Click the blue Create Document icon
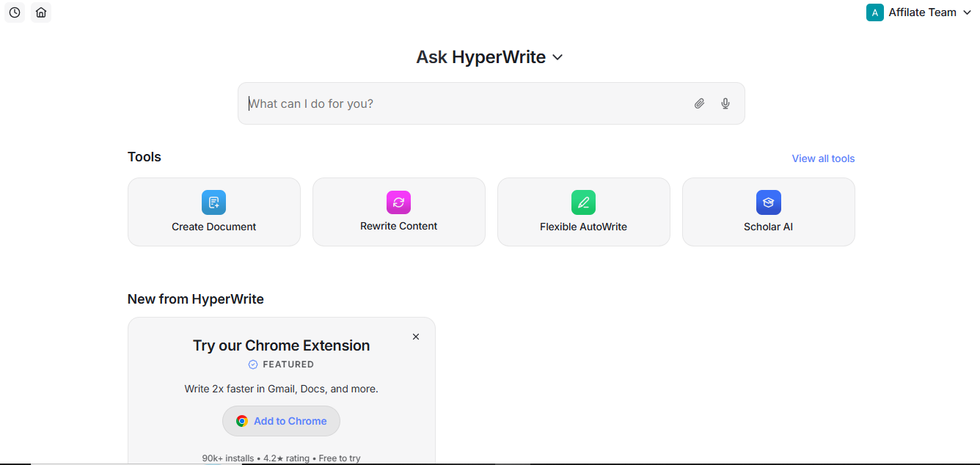Viewport: 980px width, 465px height. click(214, 202)
